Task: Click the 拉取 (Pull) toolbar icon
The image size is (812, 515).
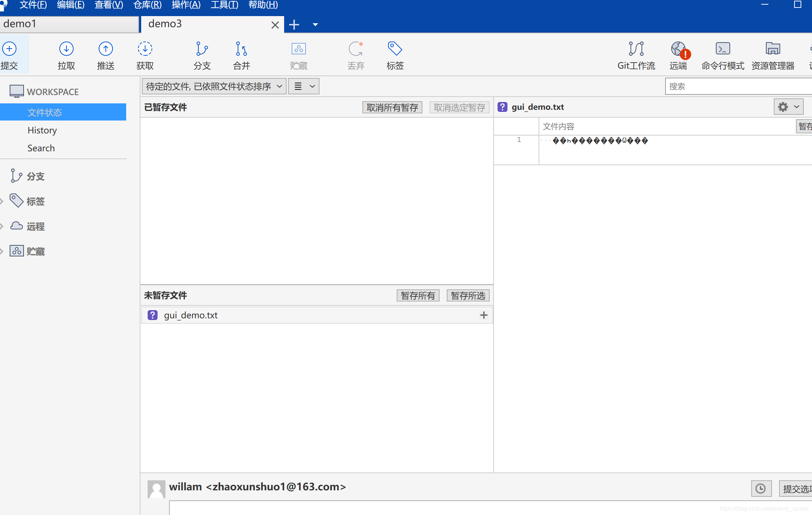Action: tap(66, 55)
